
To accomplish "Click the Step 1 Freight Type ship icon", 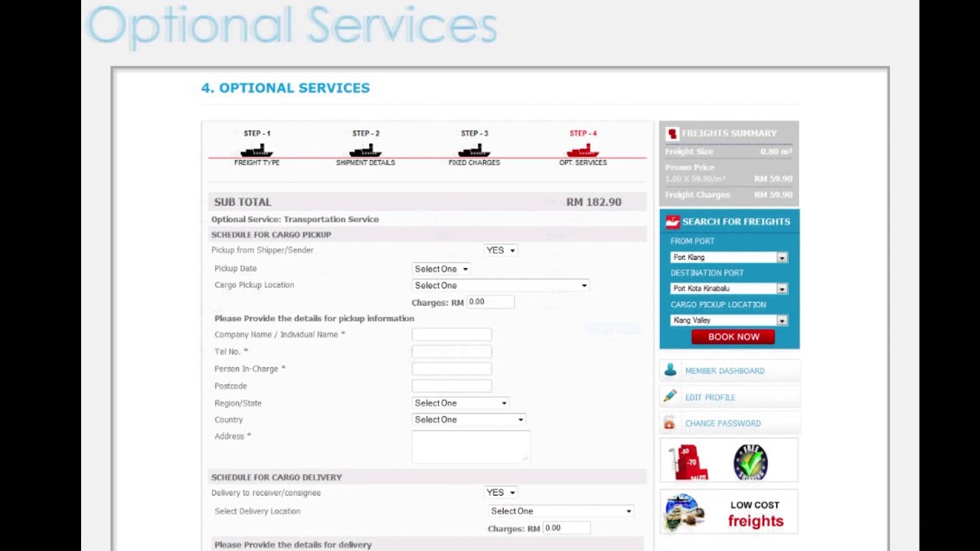I will [x=256, y=150].
